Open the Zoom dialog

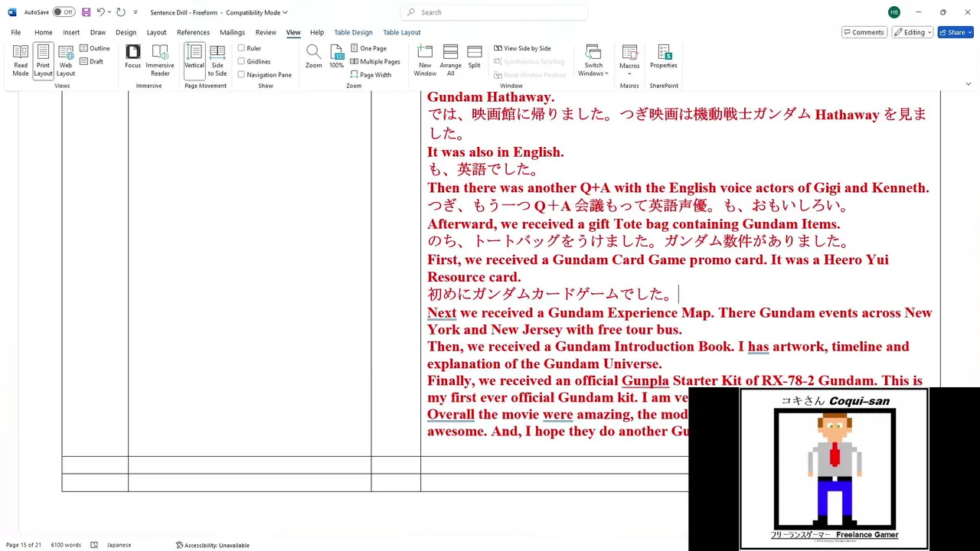[x=314, y=57]
